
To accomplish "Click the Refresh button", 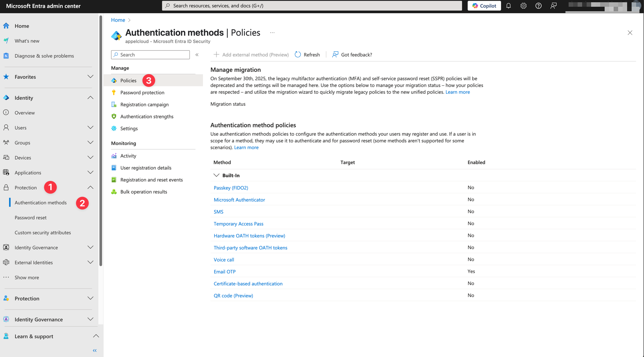I will pos(307,55).
